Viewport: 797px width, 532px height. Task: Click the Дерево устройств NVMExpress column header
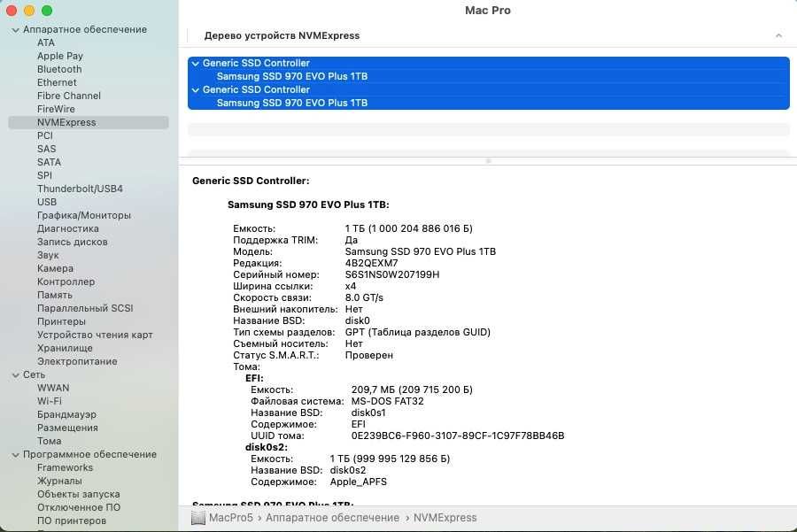point(282,35)
